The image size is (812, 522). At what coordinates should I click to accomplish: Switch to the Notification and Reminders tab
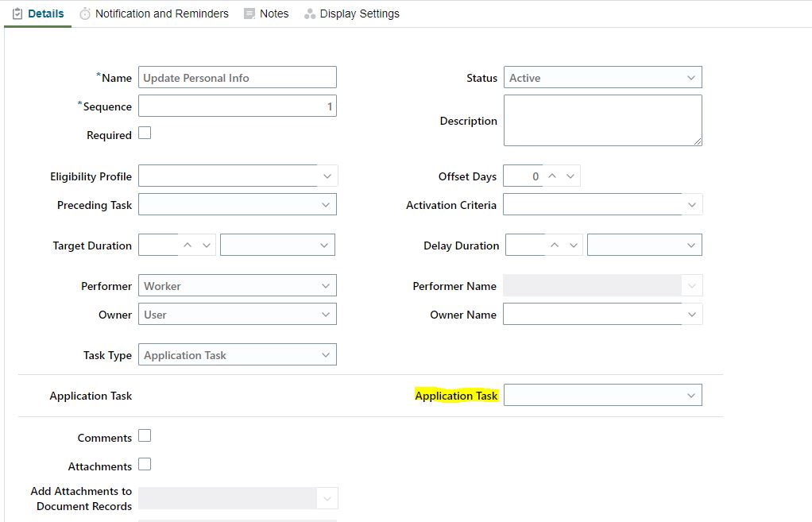(x=160, y=13)
